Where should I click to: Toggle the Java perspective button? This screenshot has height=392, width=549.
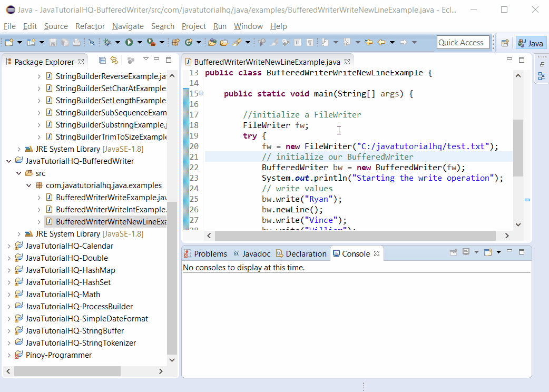(531, 43)
